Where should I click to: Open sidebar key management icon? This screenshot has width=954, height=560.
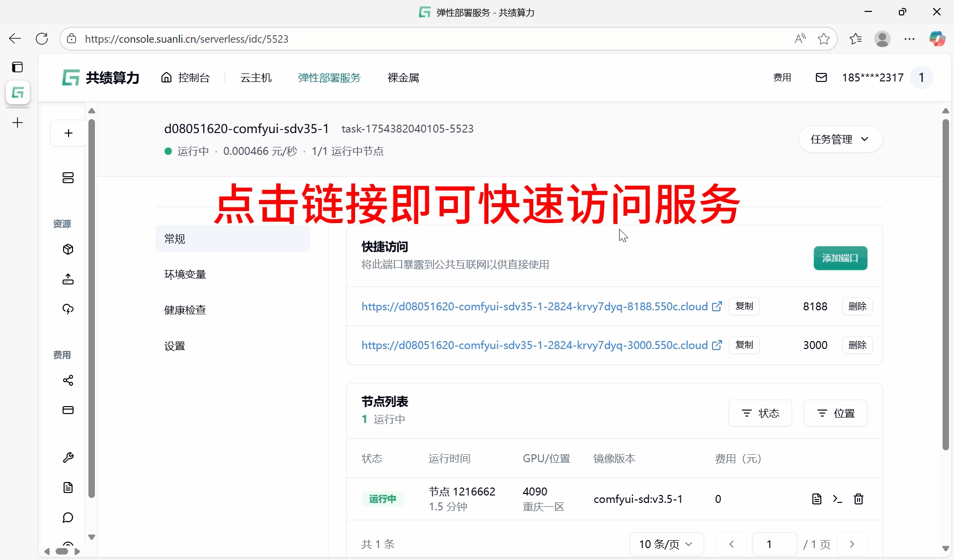coord(68,457)
